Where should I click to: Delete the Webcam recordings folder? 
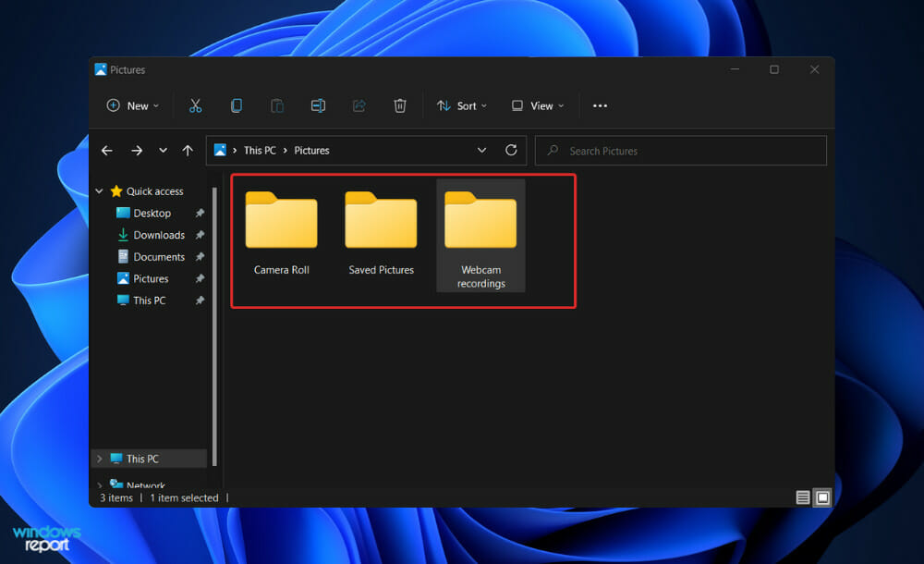[400, 105]
